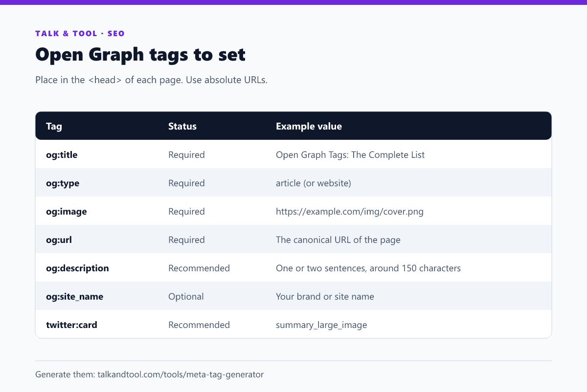Screen dimensions: 587x392
Task: Click 'Open Graph Tags: The Complete List' value
Action: (x=350, y=155)
